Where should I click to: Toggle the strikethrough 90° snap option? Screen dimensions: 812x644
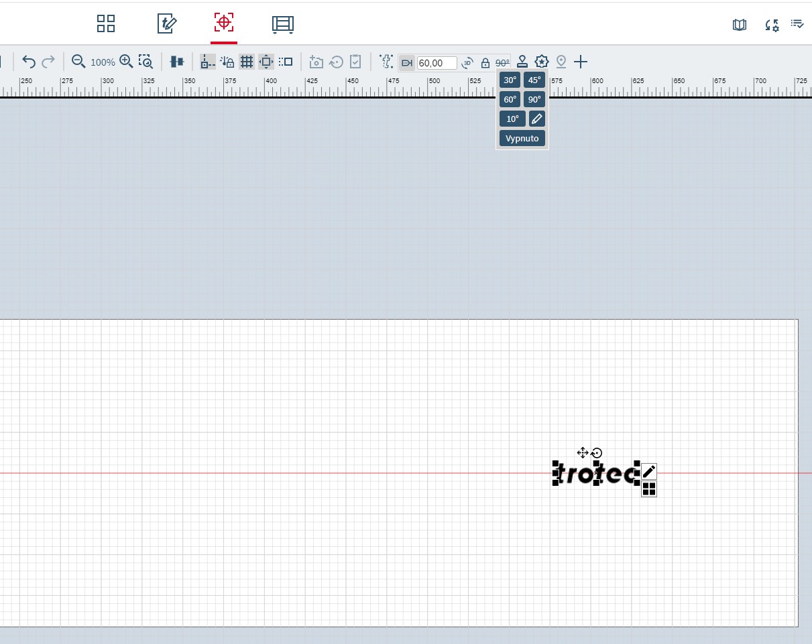[x=502, y=63]
